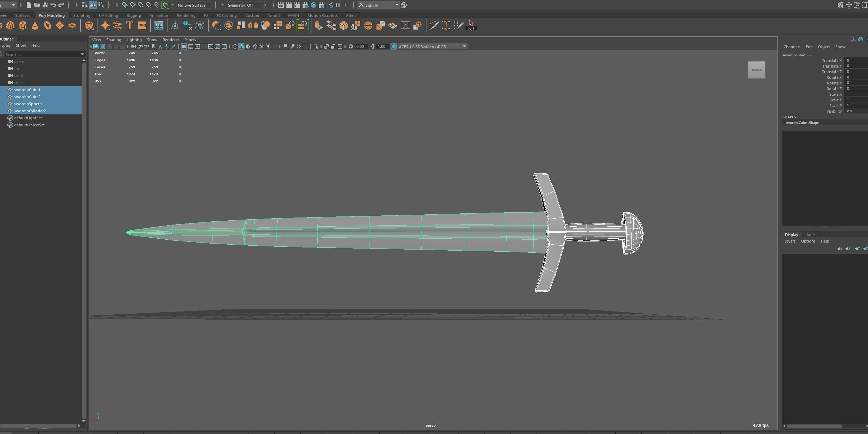Click the Freeze Transformations shelf icon
The width and height of the screenshot is (868, 434).
(200, 25)
